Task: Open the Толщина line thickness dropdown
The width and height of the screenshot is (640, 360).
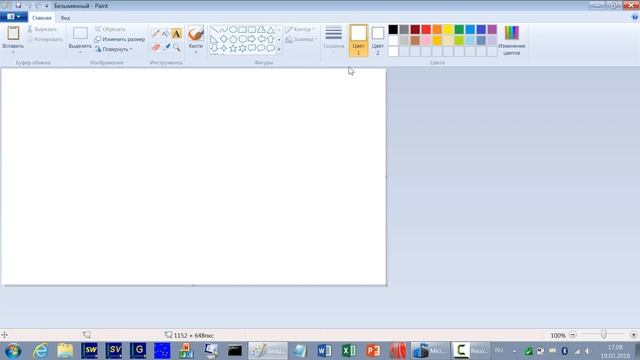Action: [333, 40]
